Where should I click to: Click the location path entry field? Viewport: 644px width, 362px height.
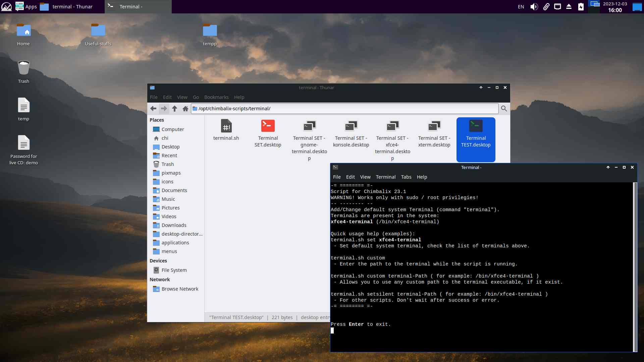pos(345,109)
